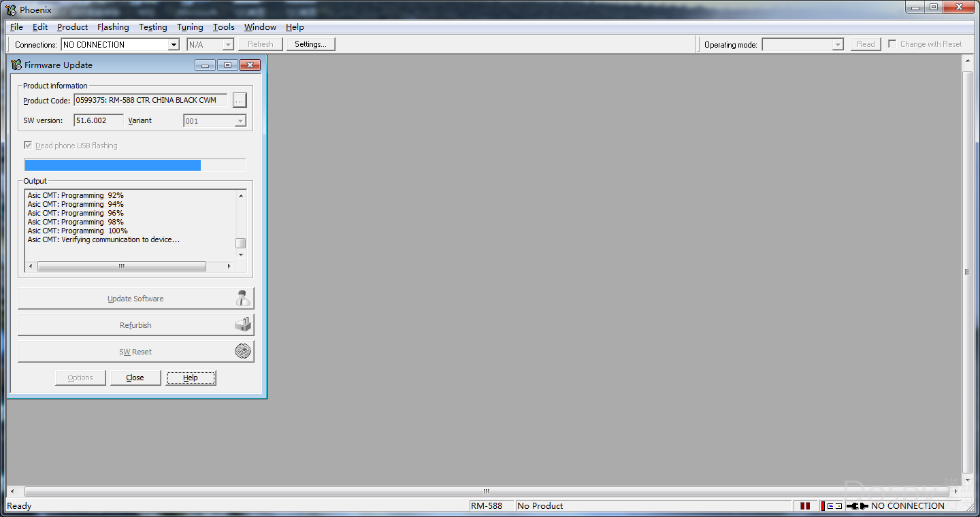Click the Output scroll left arrow
The width and height of the screenshot is (980, 517).
(31, 266)
